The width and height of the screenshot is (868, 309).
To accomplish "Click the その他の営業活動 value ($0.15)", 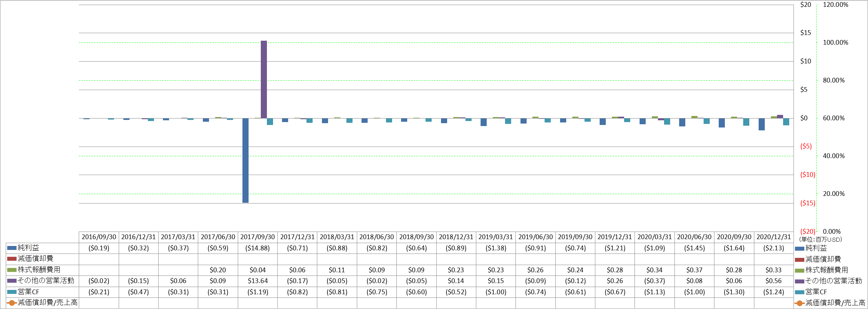I will pyautogui.click(x=138, y=281).
